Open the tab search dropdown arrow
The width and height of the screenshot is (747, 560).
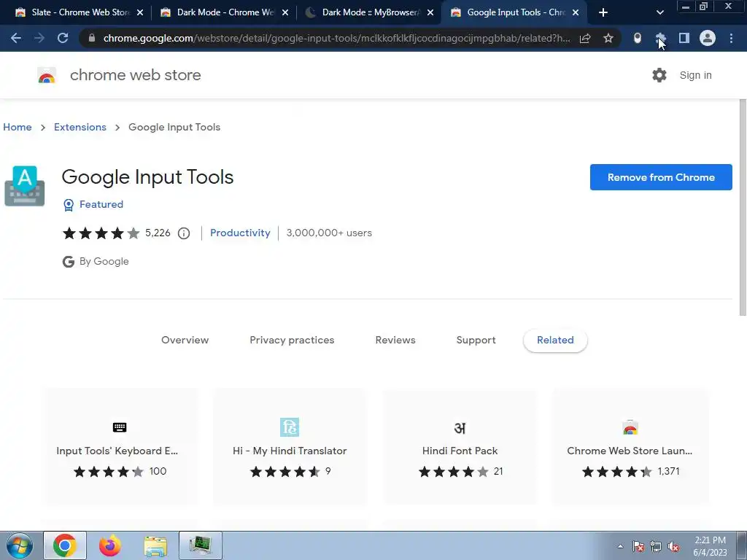[659, 12]
